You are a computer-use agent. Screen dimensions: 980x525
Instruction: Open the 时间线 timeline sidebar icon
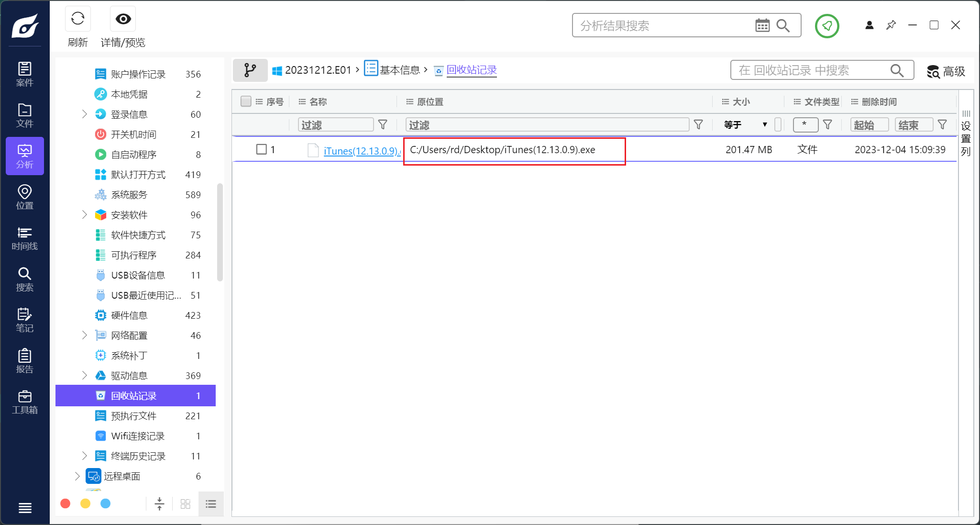tap(25, 238)
